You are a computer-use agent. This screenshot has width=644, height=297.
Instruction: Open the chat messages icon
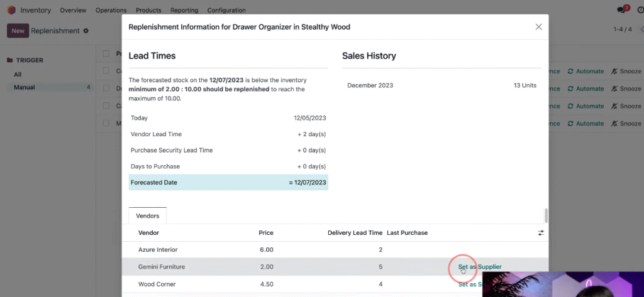point(621,10)
